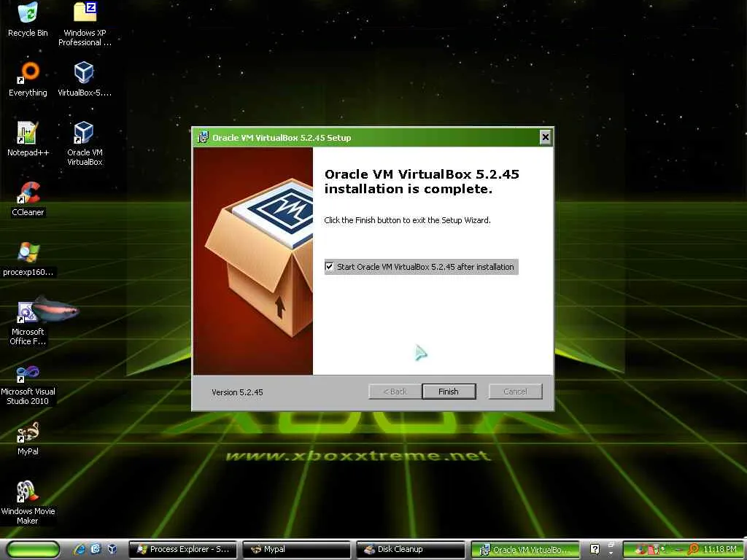Switch to Disk Cleanup taskbar button
This screenshot has width=747, height=560.
tap(410, 550)
